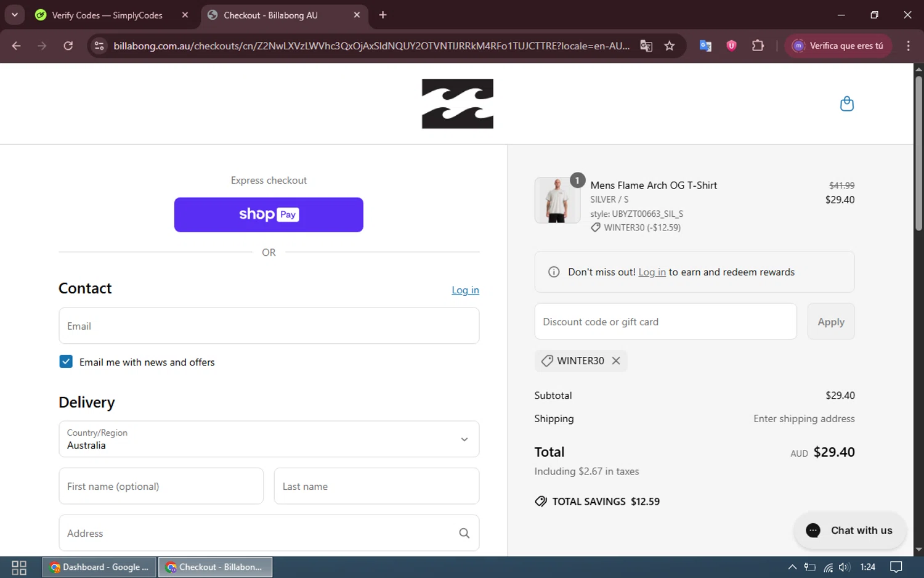
Task: Open the notifications tray icon
Action: pos(896,567)
